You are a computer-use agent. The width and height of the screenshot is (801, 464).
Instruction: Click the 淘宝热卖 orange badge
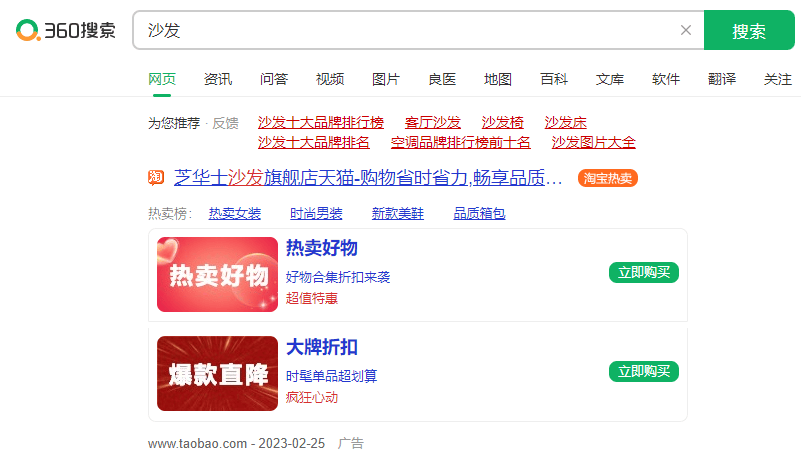point(608,178)
